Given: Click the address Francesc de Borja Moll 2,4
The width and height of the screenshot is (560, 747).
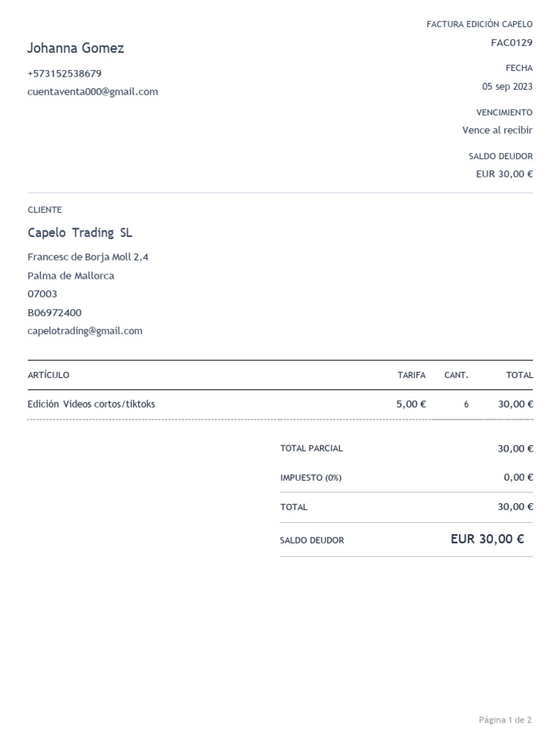Looking at the screenshot, I should (x=87, y=258).
